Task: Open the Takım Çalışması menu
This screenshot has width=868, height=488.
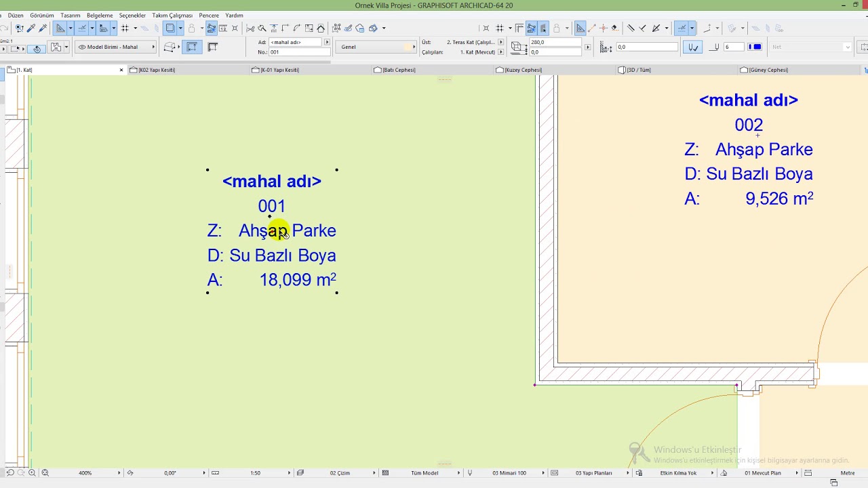Action: 172,15
